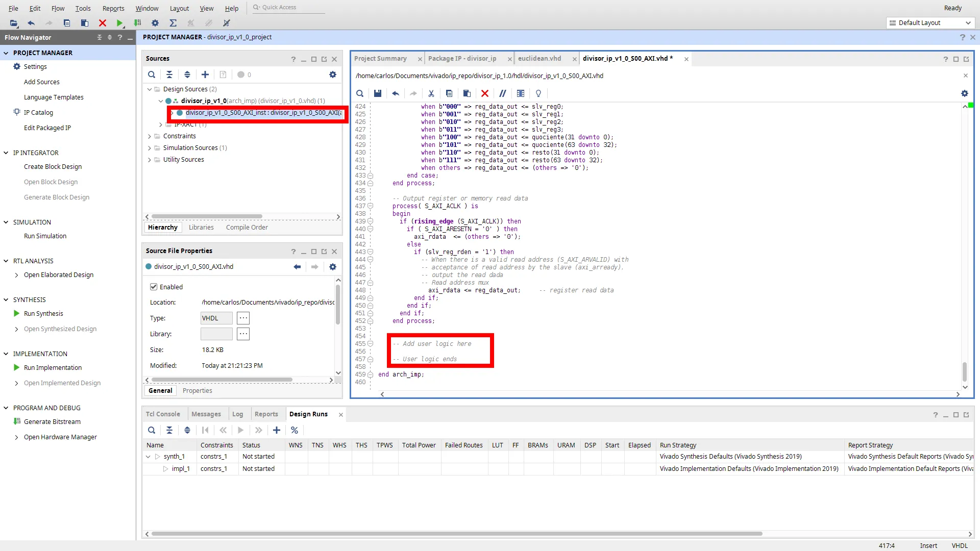Click the undo arrow in editor toolbar
The image size is (980, 551).
point(396,93)
